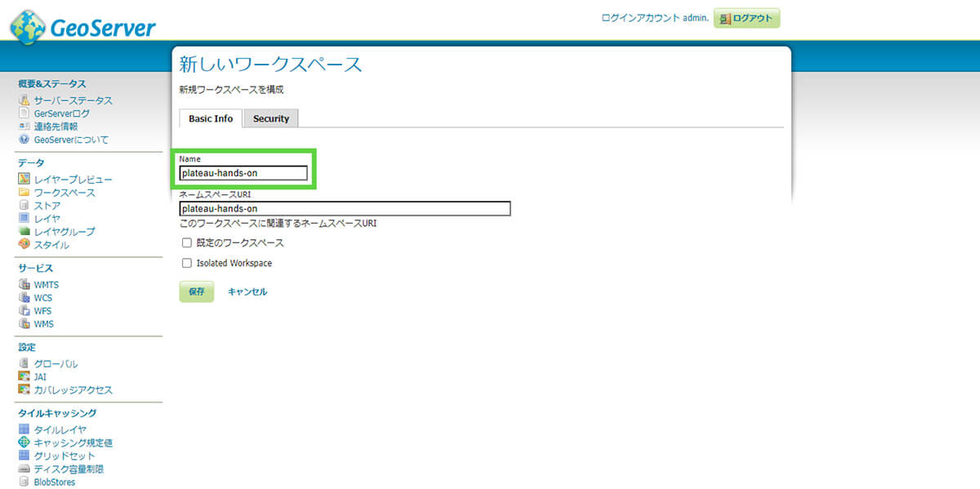Screen dimensions: 980x489
Task: Enable the 既定のワークスペース checkbox
Action: coord(187,243)
